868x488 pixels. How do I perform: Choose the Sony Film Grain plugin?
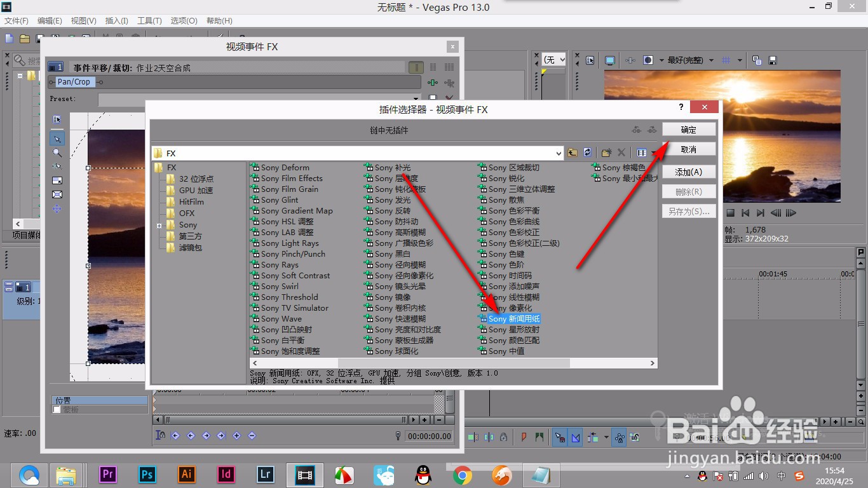(x=284, y=189)
